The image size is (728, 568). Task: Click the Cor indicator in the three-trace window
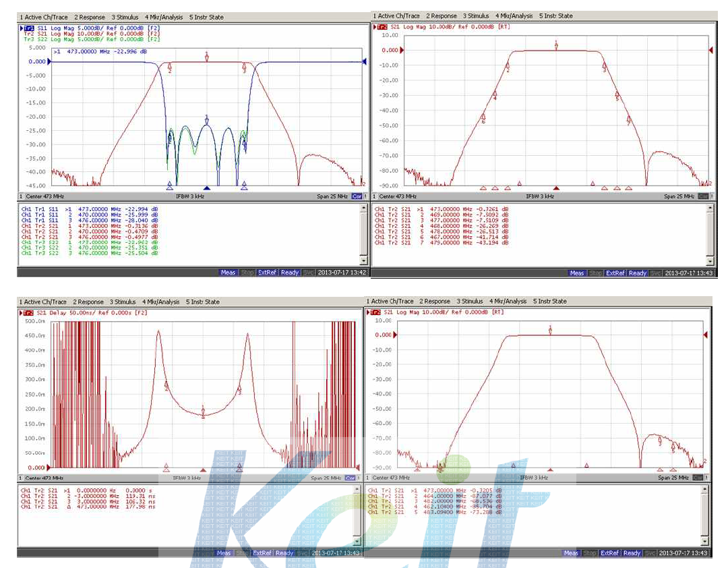click(x=356, y=196)
